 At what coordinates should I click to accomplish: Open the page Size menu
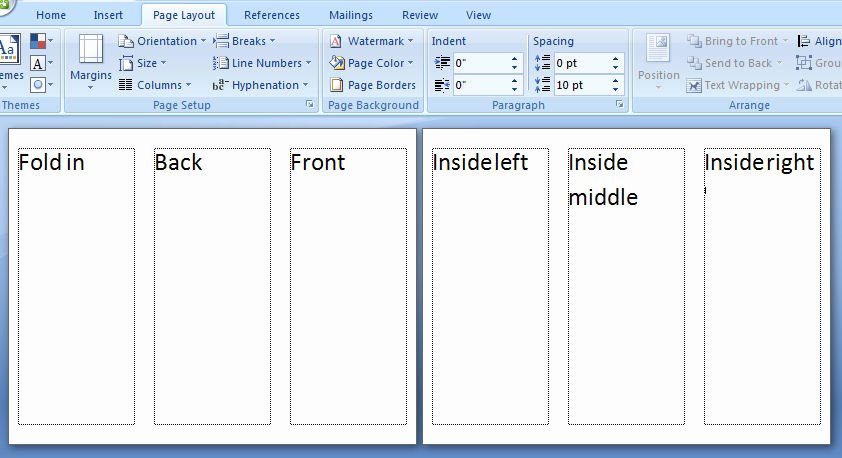coord(142,63)
